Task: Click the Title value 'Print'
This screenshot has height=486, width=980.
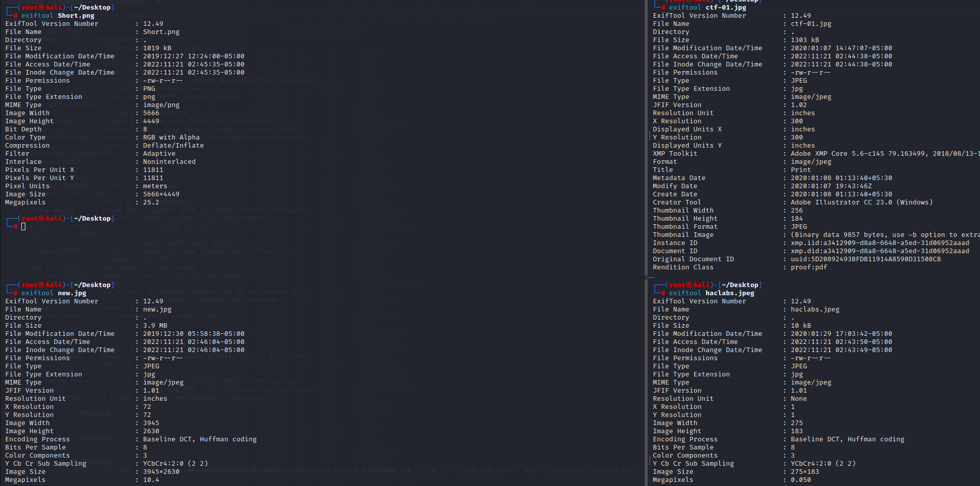Action: pyautogui.click(x=801, y=170)
